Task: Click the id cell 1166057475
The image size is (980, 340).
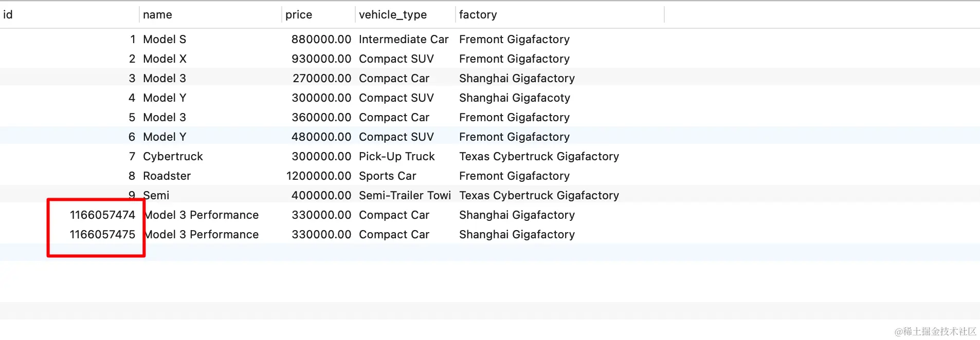Action: coord(102,235)
